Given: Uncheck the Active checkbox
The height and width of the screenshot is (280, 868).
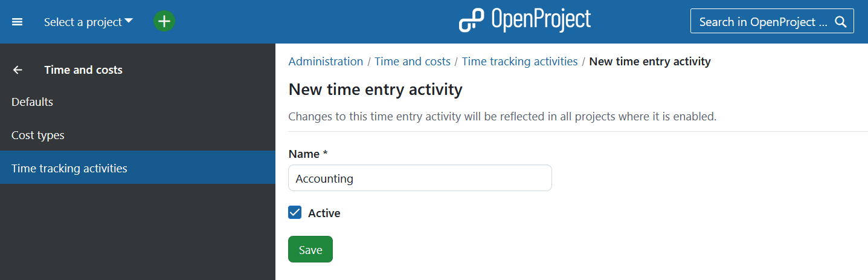Looking at the screenshot, I should (x=295, y=213).
